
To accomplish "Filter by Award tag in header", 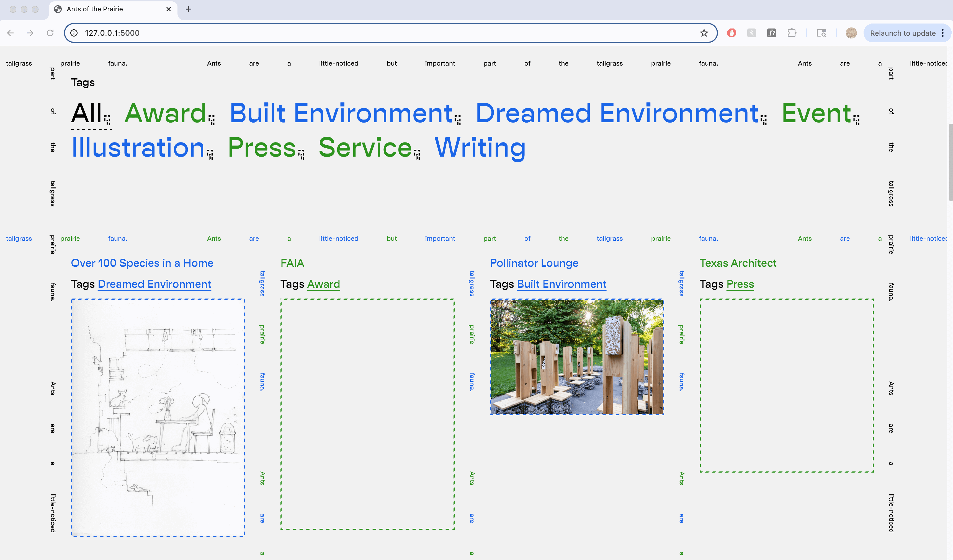I will tap(165, 113).
